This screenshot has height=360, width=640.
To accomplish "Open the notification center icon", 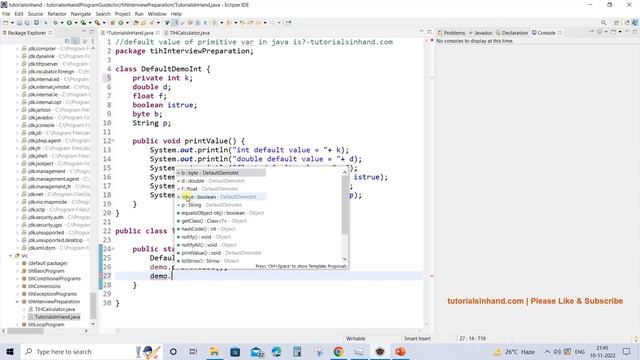I will 627,351.
